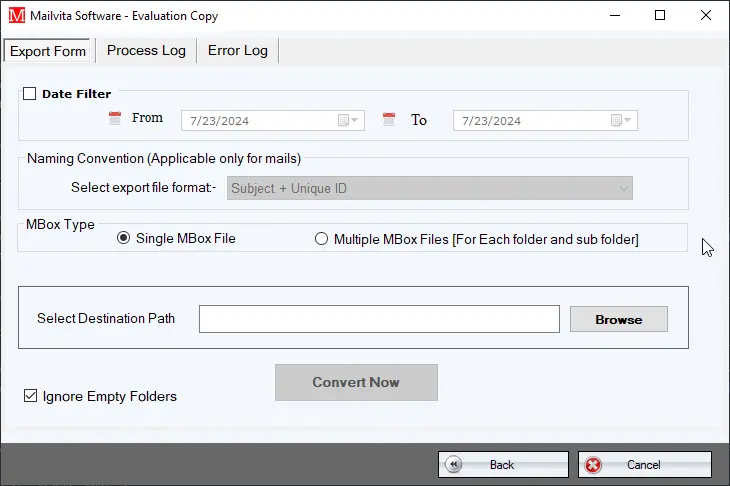Click the rewind icon on Back button

[453, 464]
